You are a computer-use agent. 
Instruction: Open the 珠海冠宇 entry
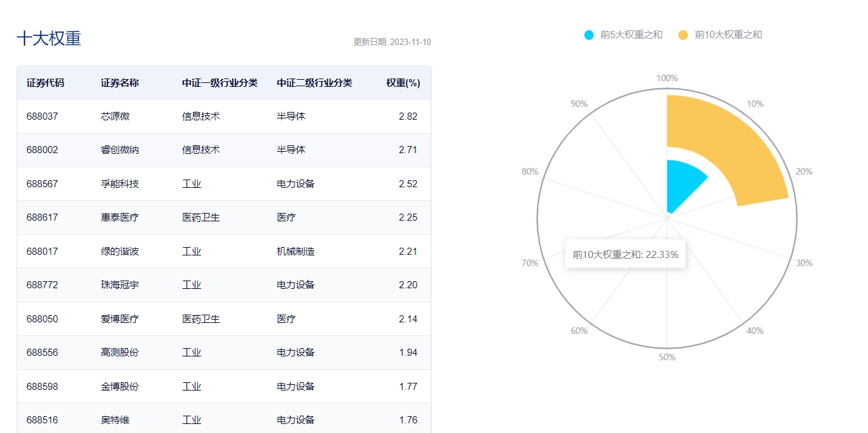point(120,285)
